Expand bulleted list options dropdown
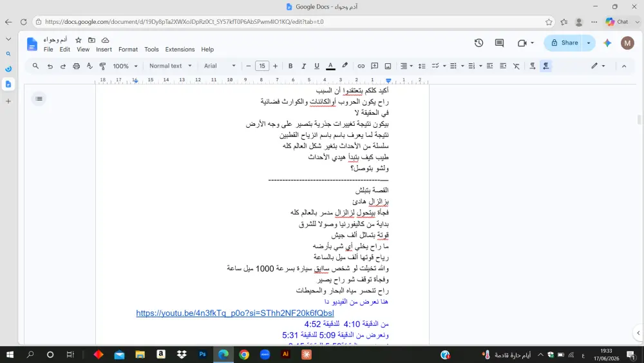The width and height of the screenshot is (644, 363). coord(462,66)
